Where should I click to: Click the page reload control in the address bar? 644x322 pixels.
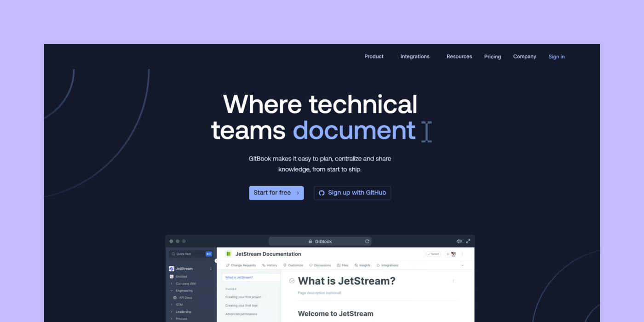(x=367, y=241)
